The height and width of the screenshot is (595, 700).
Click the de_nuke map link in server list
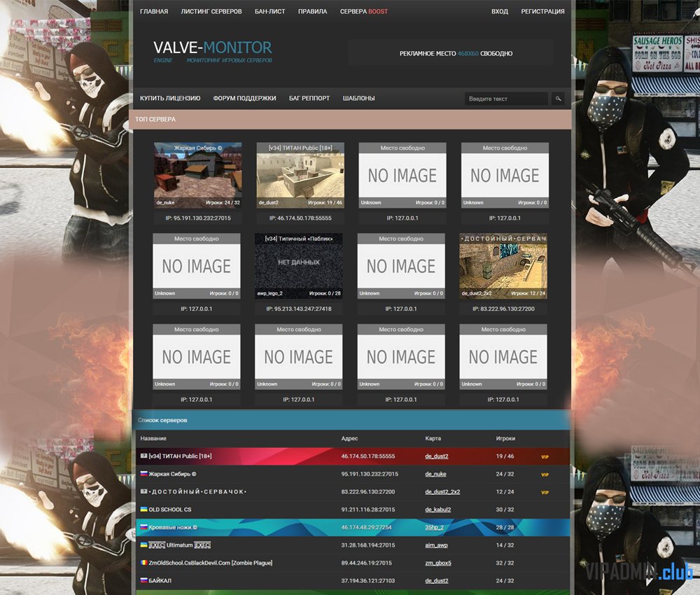435,474
